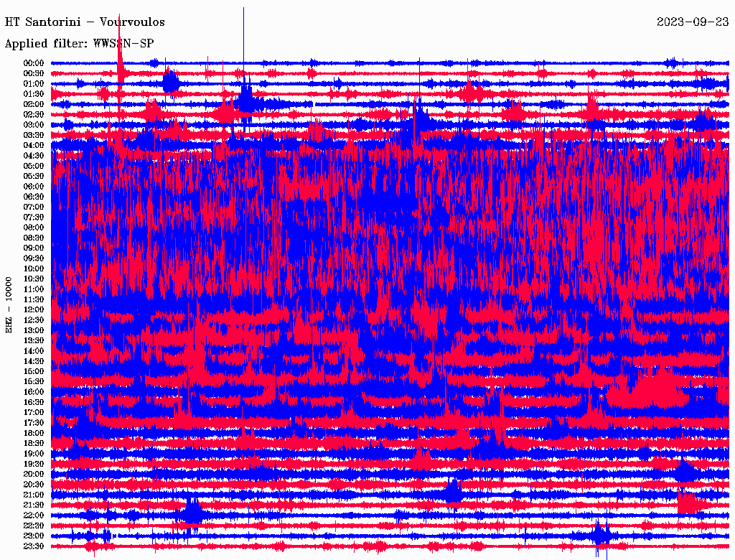This screenshot has width=735, height=560.
Task: Select the 11:30 time label
Action: tap(33, 299)
